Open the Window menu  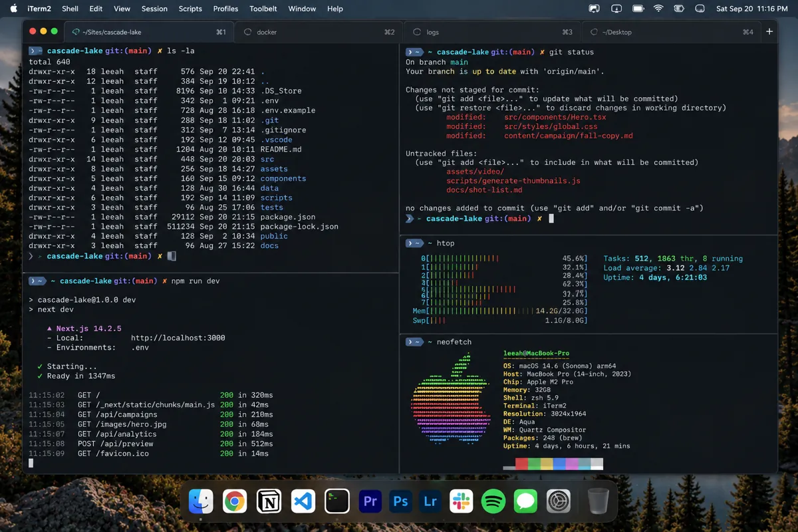tap(302, 9)
